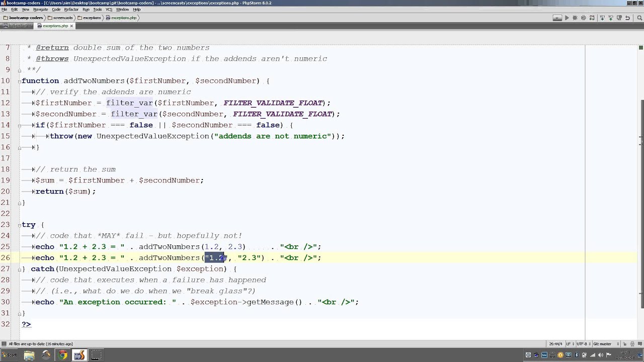Toggle listening for PHP debug connections icon
The width and height of the screenshot is (644, 362).
tap(592, 18)
